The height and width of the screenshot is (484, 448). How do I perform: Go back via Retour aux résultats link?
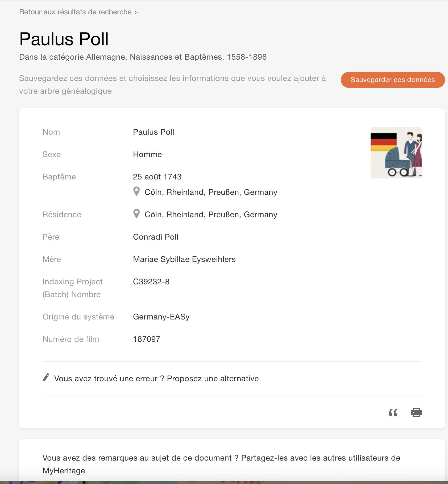tap(78, 12)
